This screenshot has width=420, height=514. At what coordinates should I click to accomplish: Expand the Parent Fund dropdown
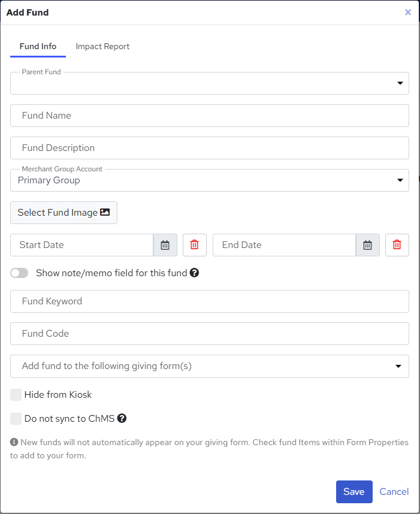(210, 83)
